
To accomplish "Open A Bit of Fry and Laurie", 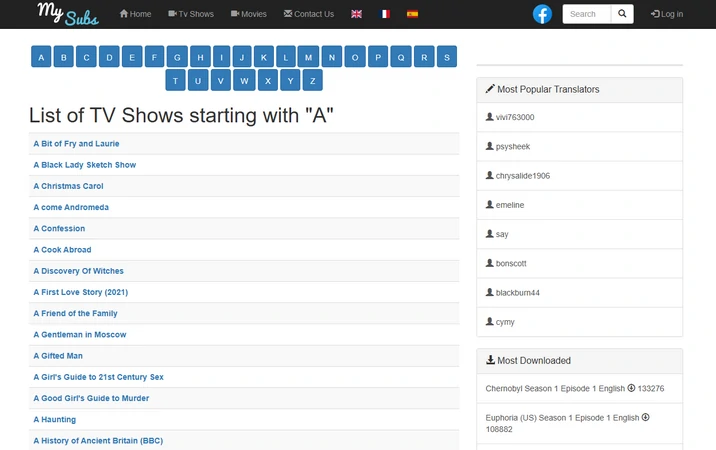I will tap(76, 143).
